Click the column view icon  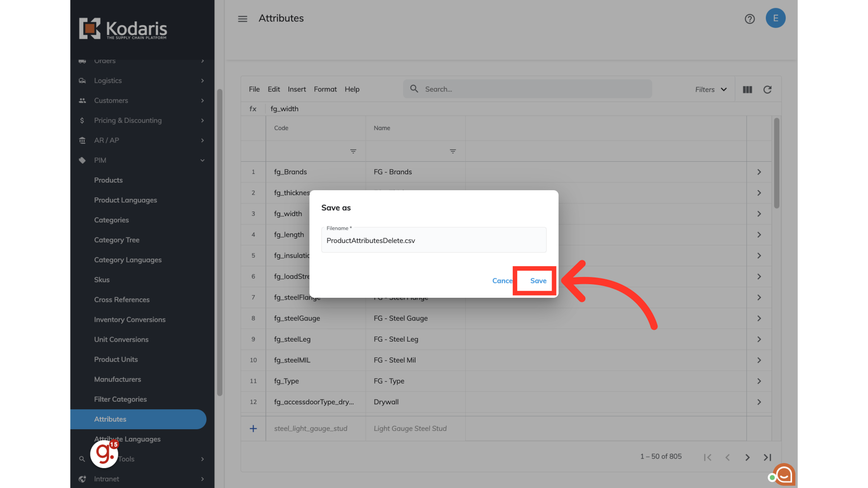(747, 89)
